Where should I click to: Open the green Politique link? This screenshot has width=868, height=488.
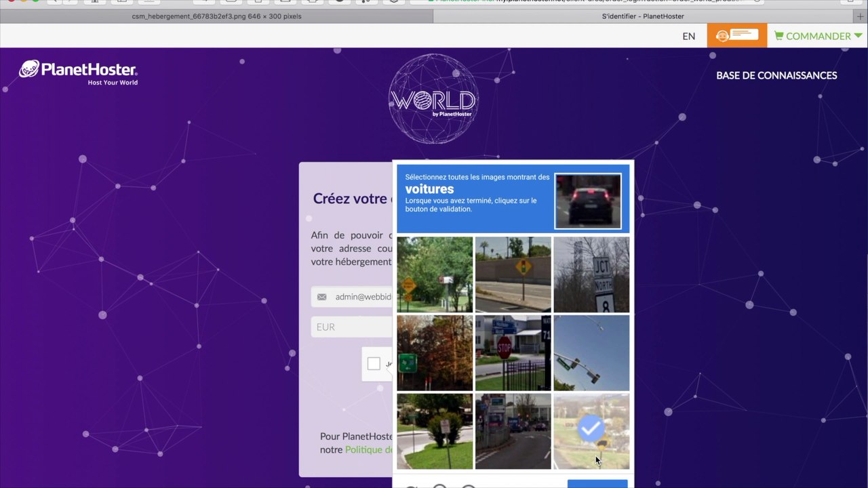(x=369, y=449)
